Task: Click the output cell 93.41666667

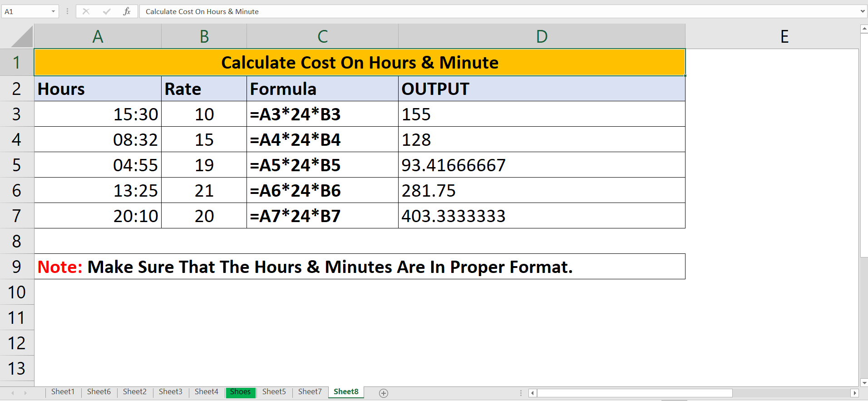Action: point(542,165)
